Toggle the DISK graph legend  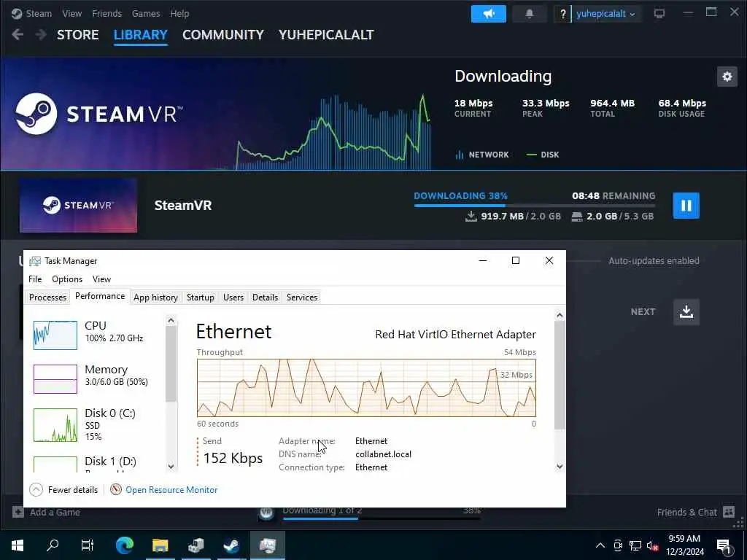pos(543,155)
